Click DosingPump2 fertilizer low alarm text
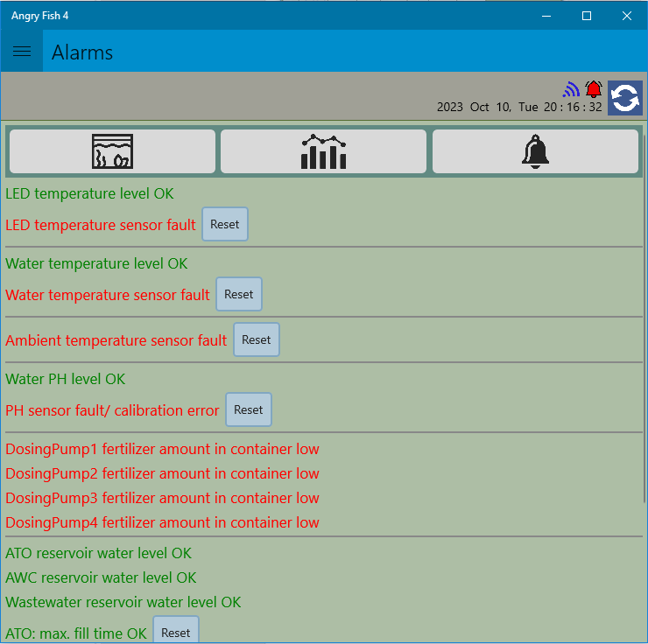 [162, 473]
